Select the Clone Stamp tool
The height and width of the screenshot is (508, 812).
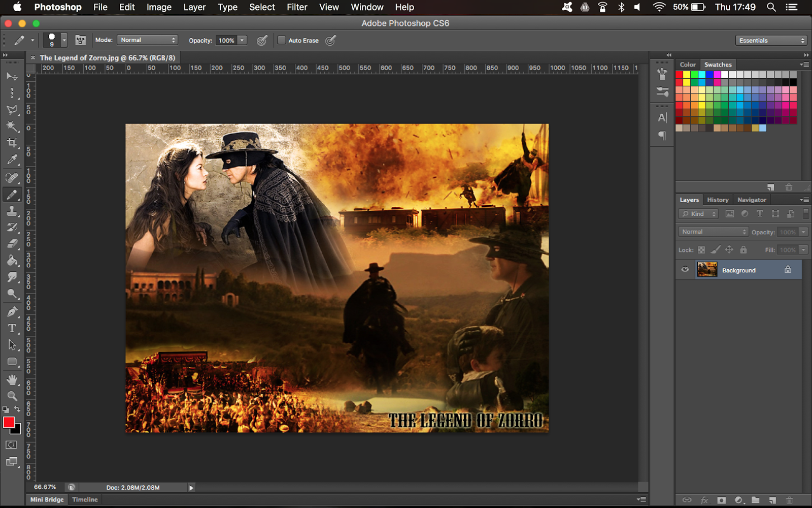click(12, 211)
